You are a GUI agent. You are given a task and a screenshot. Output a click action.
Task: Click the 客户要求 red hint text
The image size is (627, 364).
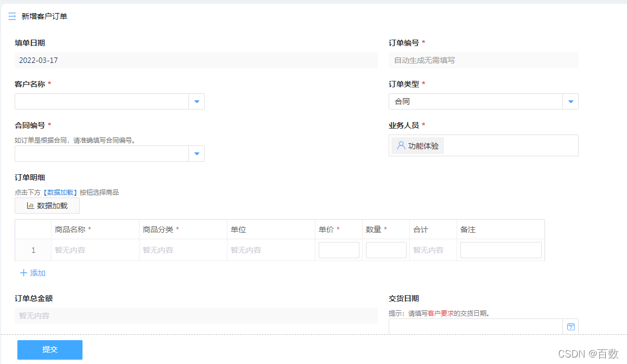441,314
